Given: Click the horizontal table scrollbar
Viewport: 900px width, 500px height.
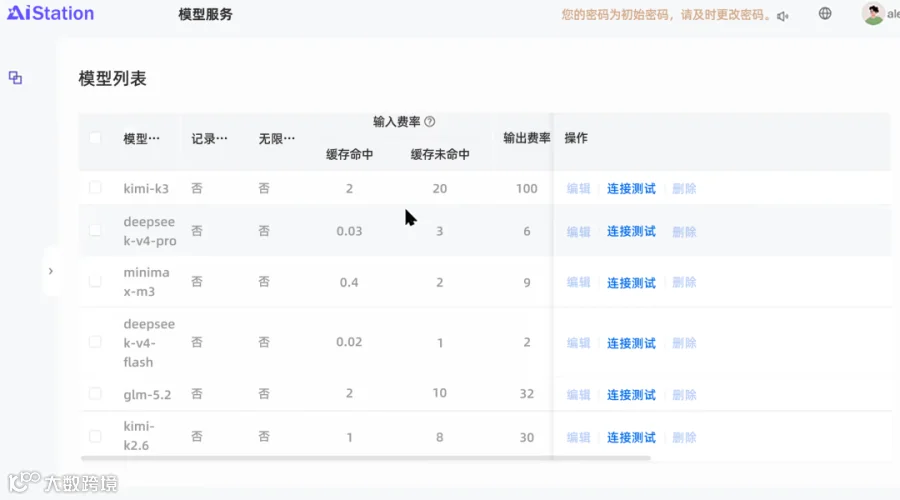Looking at the screenshot, I should (366, 458).
